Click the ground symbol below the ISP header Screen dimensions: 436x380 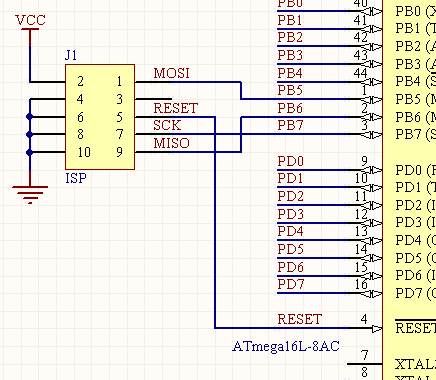30,194
